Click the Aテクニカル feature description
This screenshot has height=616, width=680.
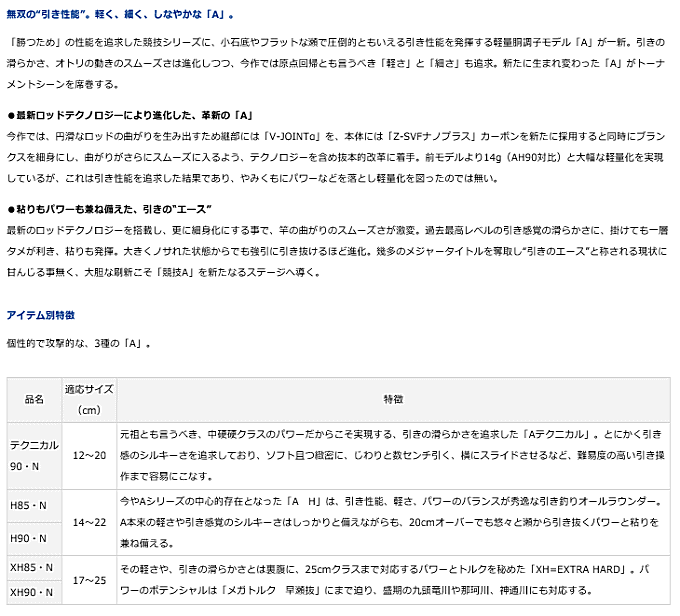click(x=393, y=455)
